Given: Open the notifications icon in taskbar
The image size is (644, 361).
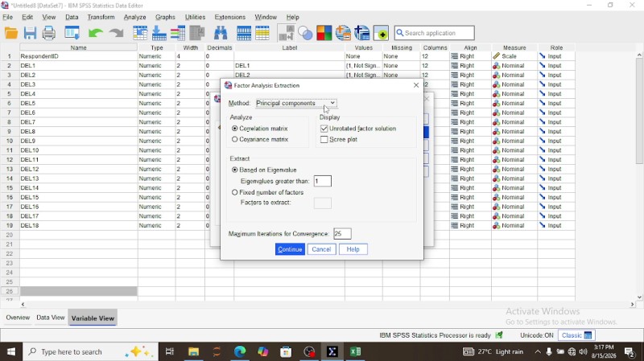Looking at the screenshot, I should click(630, 351).
